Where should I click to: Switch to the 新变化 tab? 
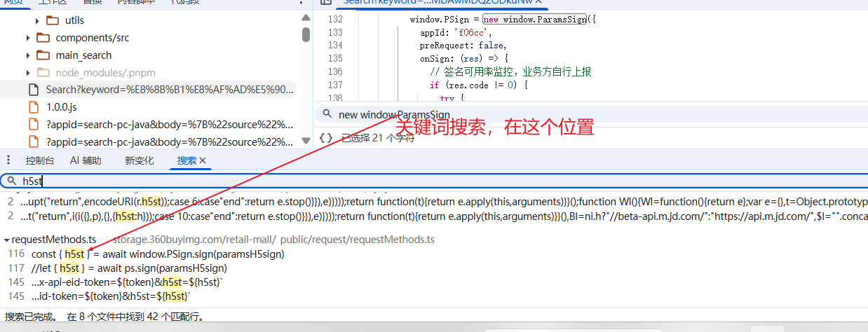[x=139, y=160]
